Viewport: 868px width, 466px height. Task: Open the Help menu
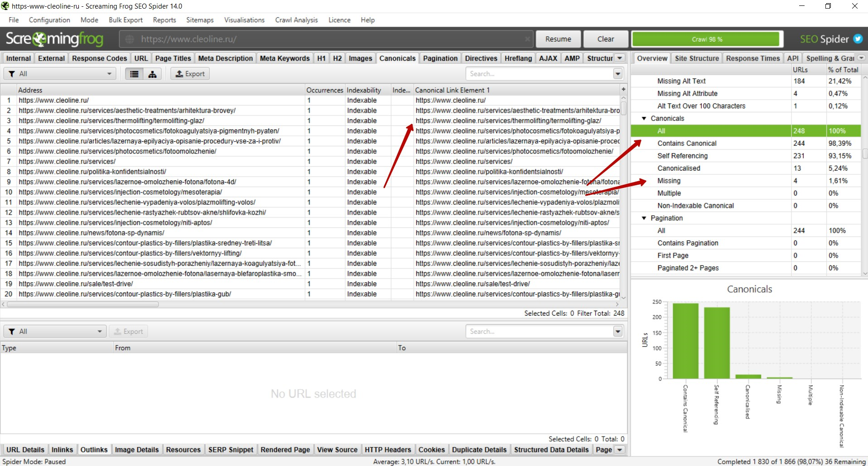pos(367,20)
